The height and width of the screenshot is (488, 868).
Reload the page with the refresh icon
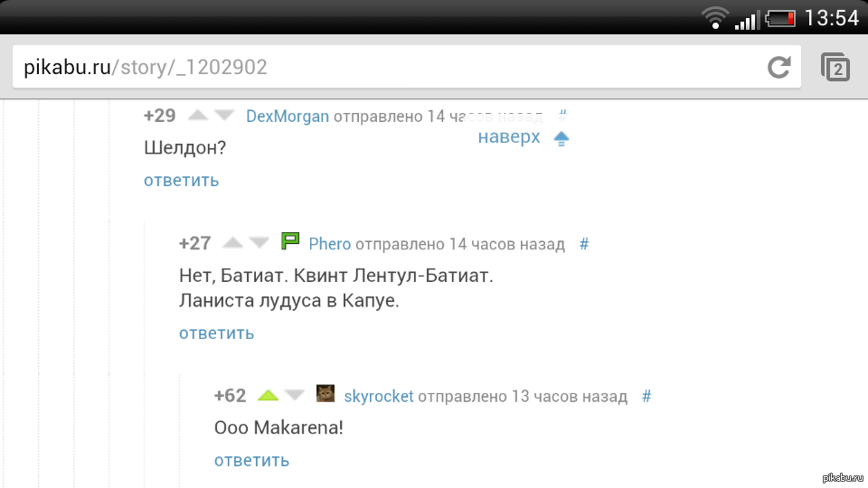point(778,67)
